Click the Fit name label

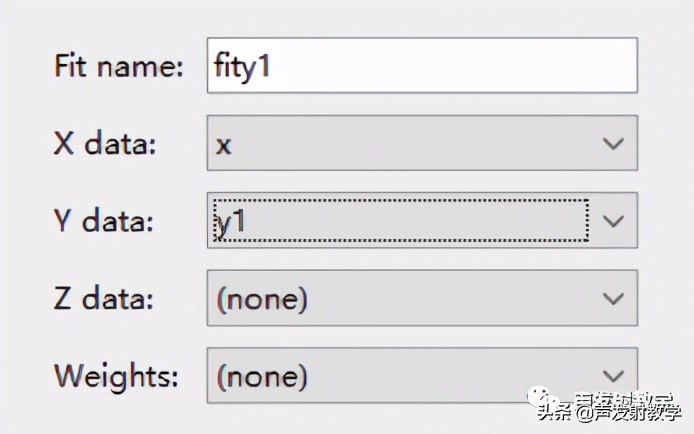(119, 67)
